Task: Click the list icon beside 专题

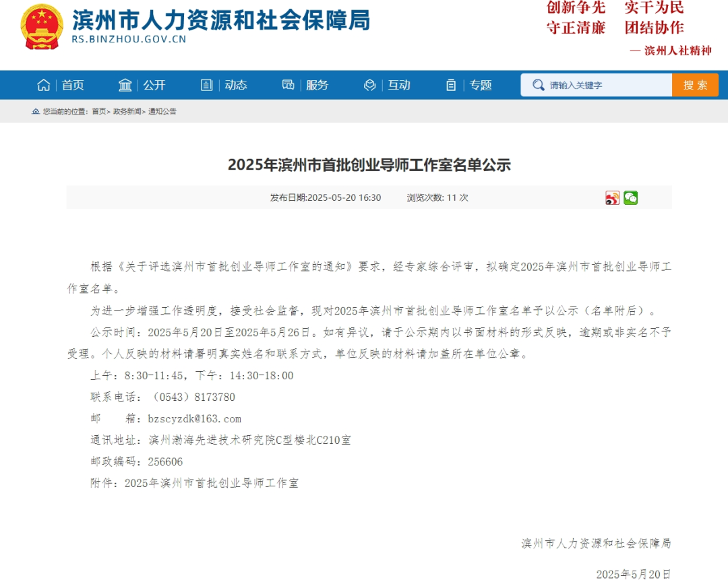Action: click(451, 85)
